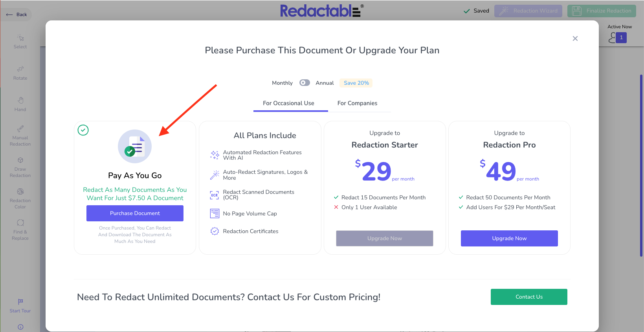
Task: Click the Redaction Certificates badge icon
Action: (x=215, y=231)
